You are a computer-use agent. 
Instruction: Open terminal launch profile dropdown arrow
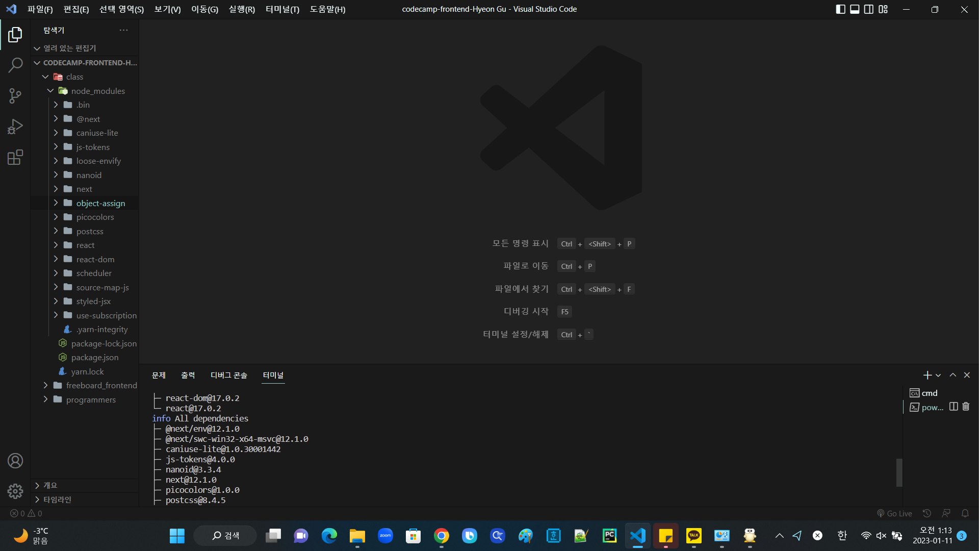click(x=938, y=375)
